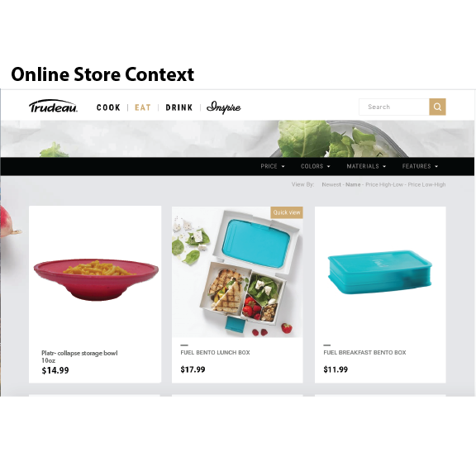Click the search magnifier icon button
The width and height of the screenshot is (476, 476).
point(437,107)
